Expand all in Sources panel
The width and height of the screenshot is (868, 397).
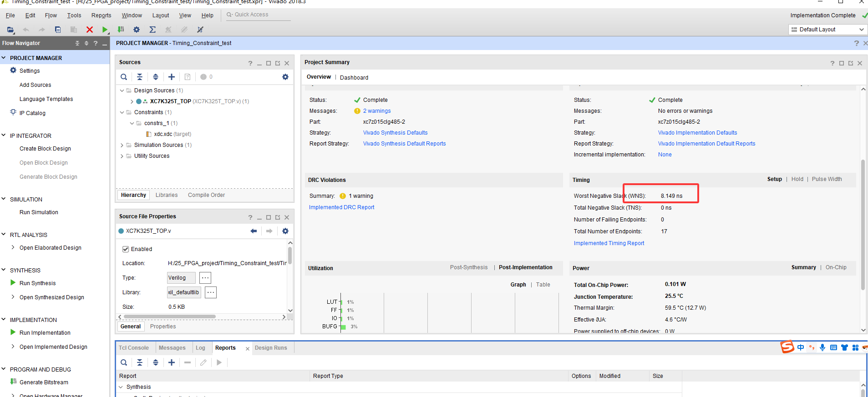click(x=156, y=77)
